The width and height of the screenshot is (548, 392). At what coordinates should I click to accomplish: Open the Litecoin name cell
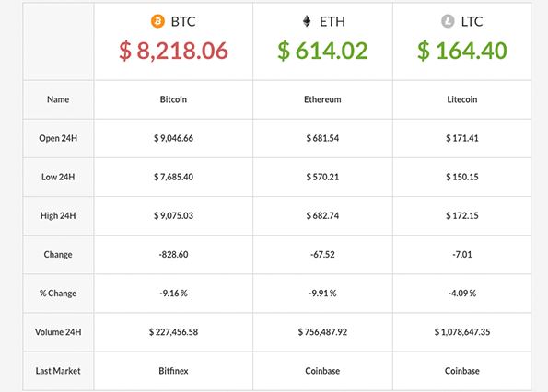click(462, 99)
